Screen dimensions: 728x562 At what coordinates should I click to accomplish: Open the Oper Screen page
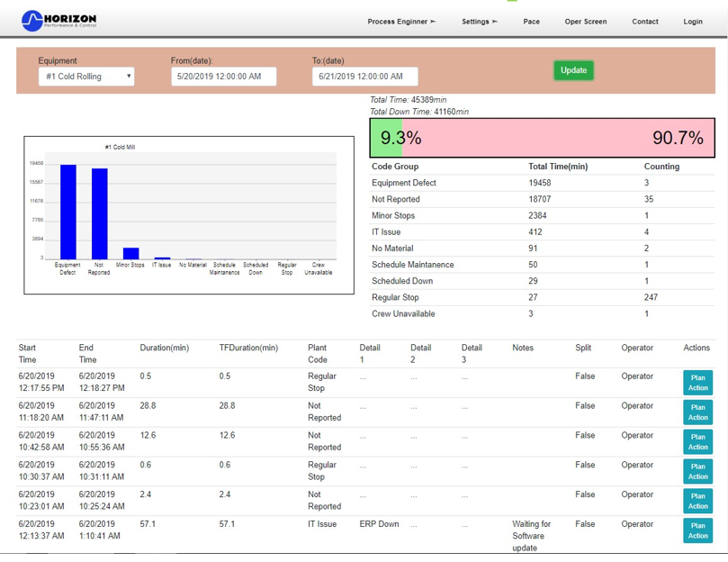pyautogui.click(x=586, y=22)
